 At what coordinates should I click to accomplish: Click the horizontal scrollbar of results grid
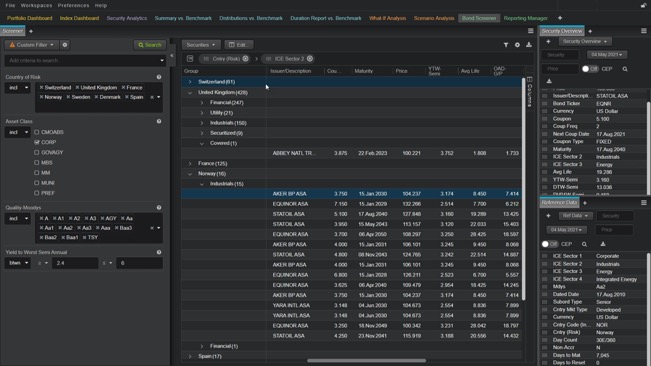(367, 361)
